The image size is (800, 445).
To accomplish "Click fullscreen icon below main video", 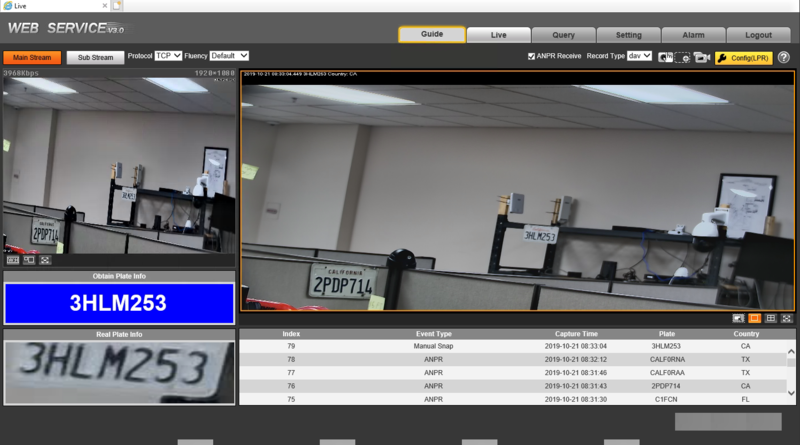I will pyautogui.click(x=787, y=318).
